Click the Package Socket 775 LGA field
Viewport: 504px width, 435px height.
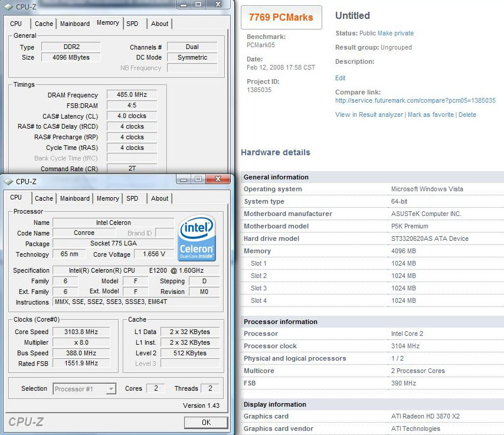coord(113,243)
